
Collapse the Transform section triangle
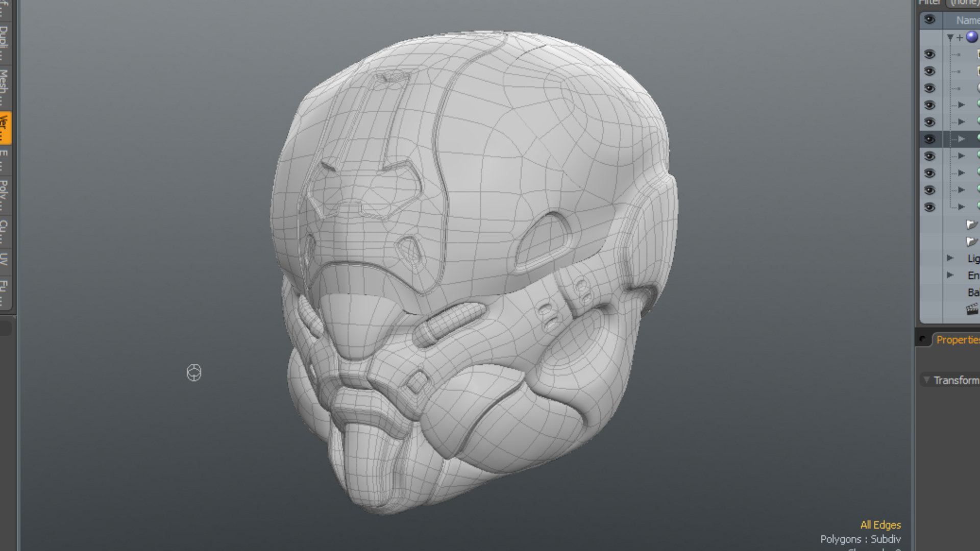[x=926, y=380]
